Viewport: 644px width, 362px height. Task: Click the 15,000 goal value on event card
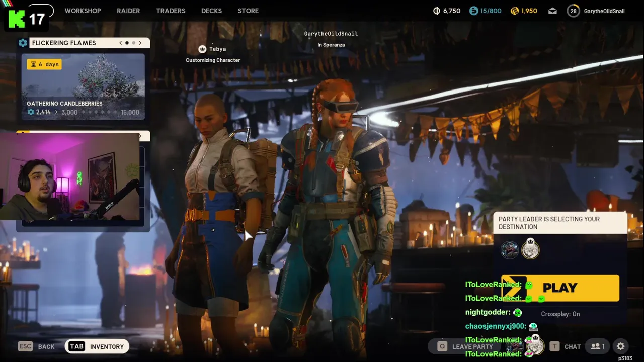[130, 112]
